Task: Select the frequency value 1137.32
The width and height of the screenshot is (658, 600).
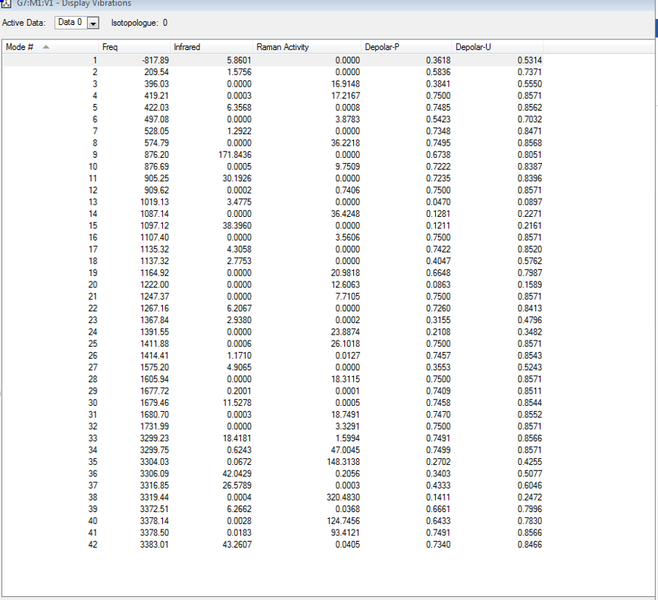Action: click(154, 261)
